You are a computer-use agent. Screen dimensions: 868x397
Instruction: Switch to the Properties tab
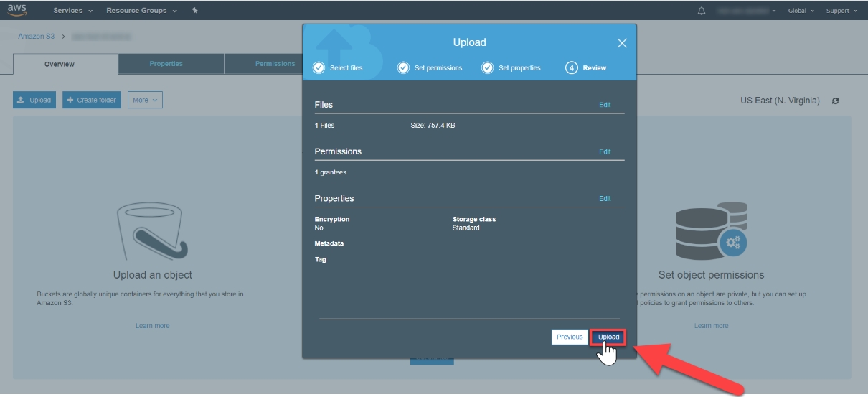166,64
